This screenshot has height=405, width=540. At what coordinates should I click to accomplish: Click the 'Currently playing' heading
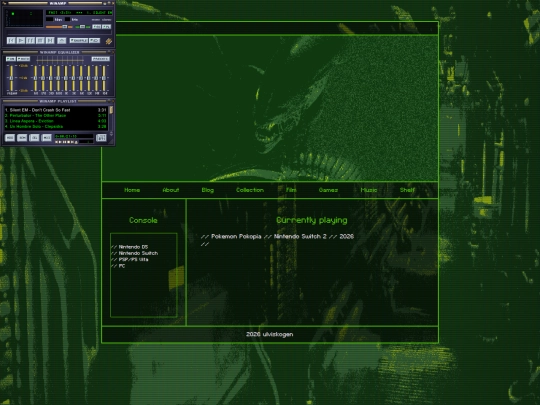[312, 220]
